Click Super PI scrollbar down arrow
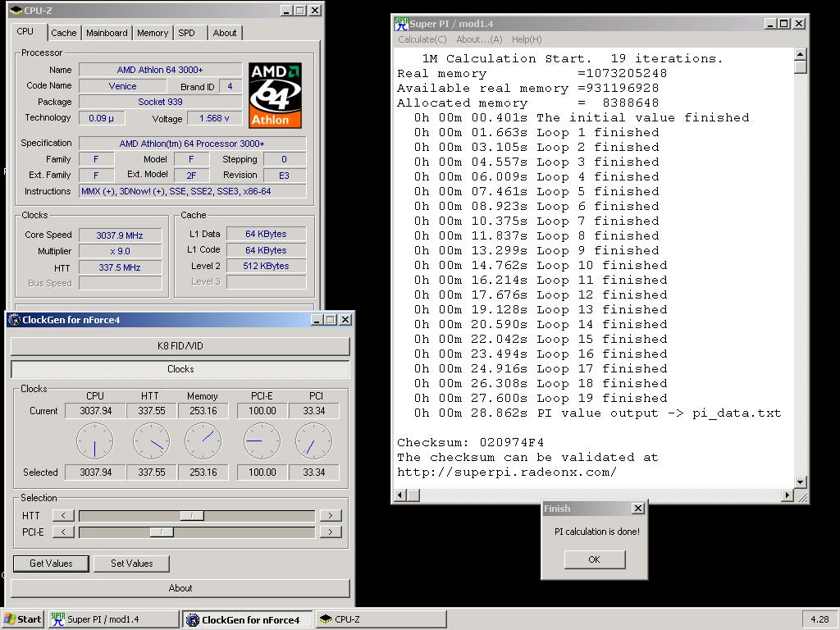 coord(801,482)
